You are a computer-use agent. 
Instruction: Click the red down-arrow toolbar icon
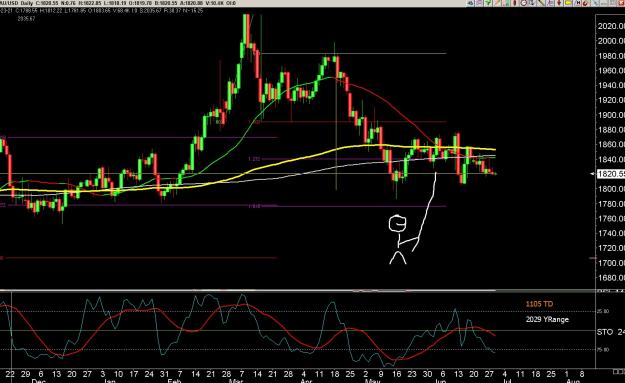tap(559, 3)
